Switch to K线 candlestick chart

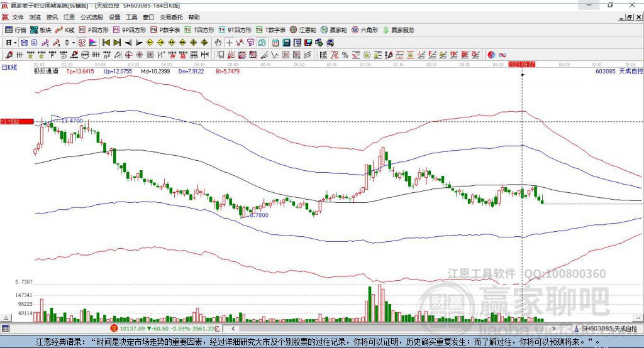pyautogui.click(x=65, y=30)
